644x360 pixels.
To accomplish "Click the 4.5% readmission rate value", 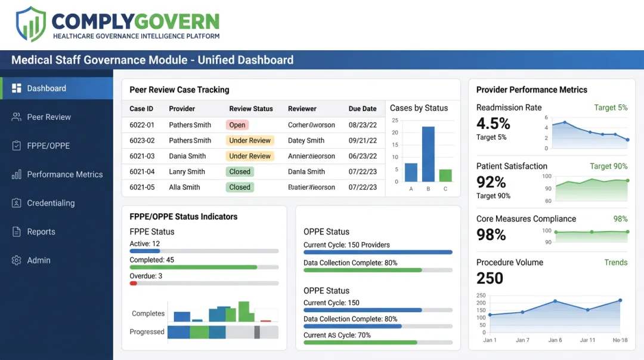I will coord(493,124).
